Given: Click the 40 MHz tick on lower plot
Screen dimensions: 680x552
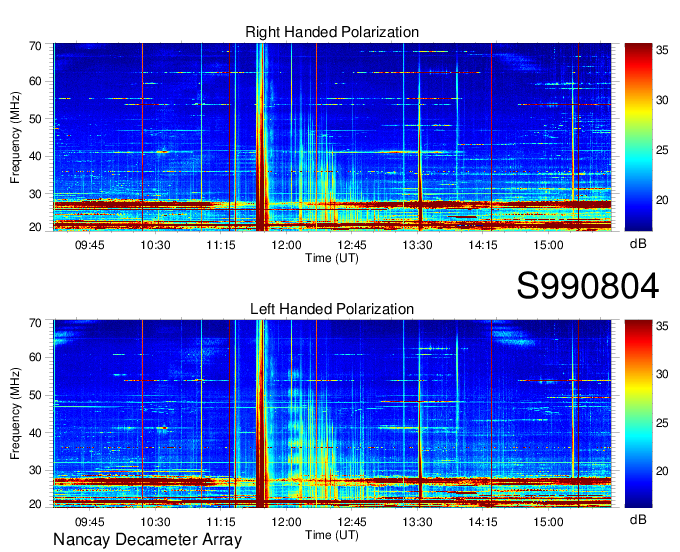Looking at the screenshot, I should click(35, 433).
